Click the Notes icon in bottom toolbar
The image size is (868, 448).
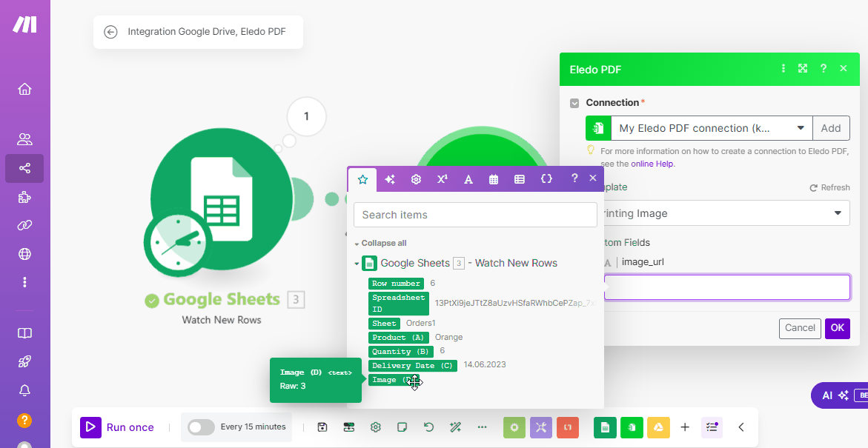402,427
